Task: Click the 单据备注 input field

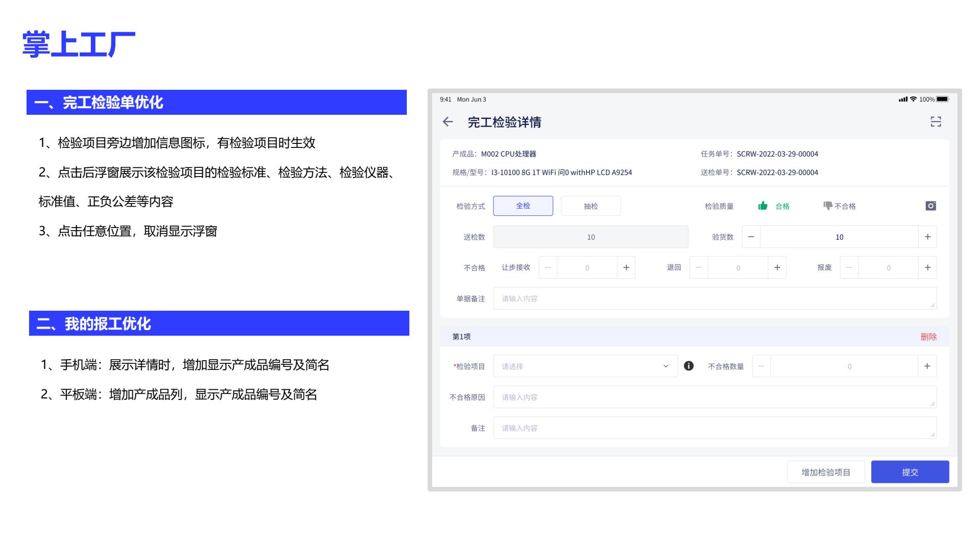Action: 715,298
